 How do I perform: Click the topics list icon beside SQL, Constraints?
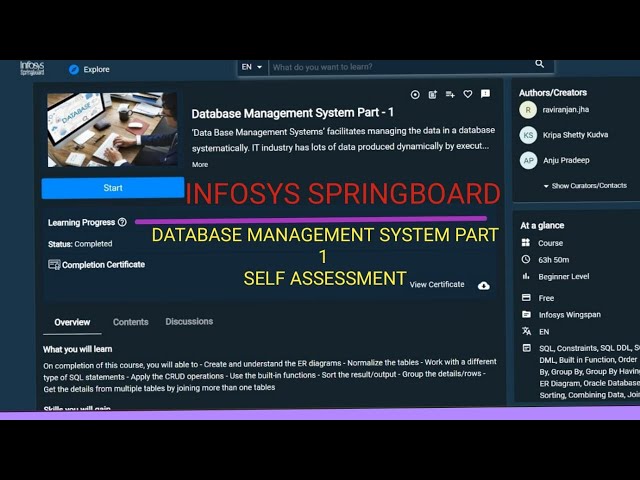[527, 348]
